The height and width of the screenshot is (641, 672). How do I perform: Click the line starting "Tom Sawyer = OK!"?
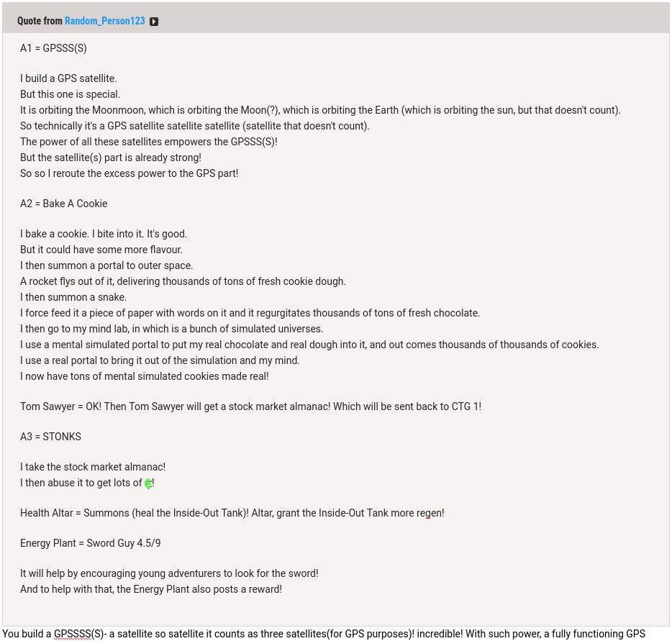(x=250, y=406)
